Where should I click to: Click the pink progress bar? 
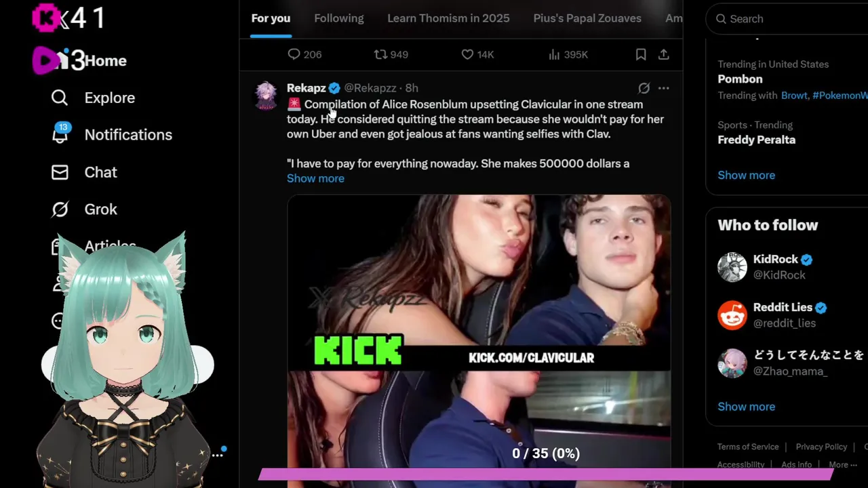(x=546, y=474)
